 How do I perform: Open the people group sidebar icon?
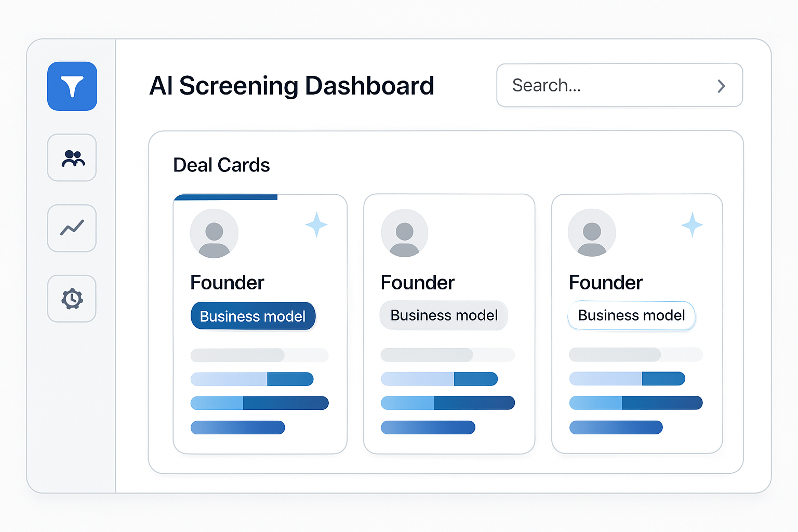click(x=72, y=157)
